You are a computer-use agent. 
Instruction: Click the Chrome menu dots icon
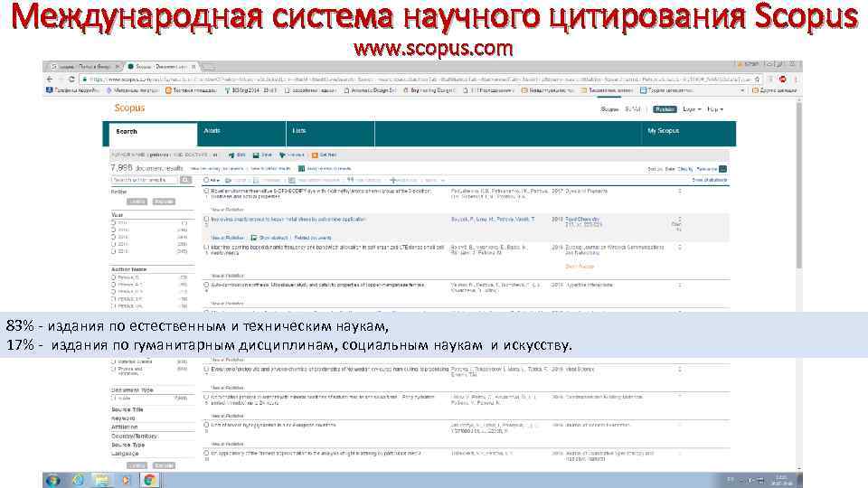(796, 80)
